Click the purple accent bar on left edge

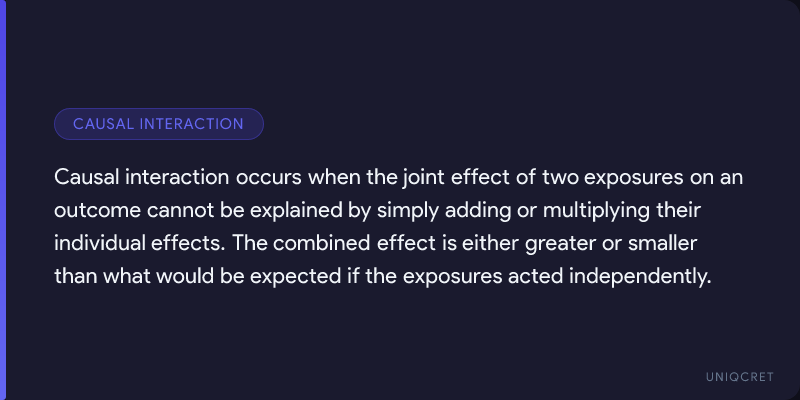click(x=3, y=200)
